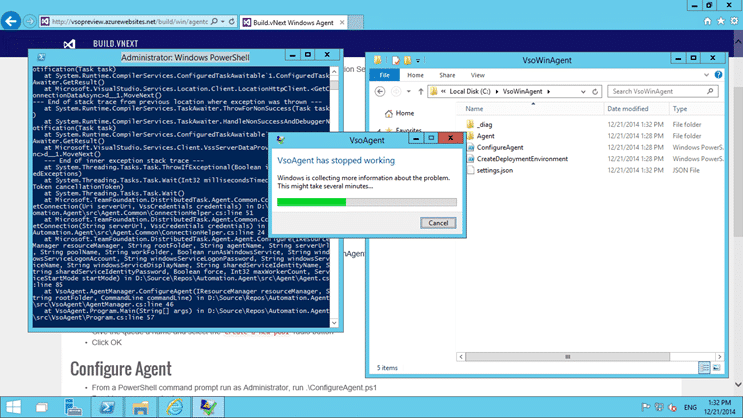Open the Windows Start button
Screen dimensions: 743x418
[13, 407]
